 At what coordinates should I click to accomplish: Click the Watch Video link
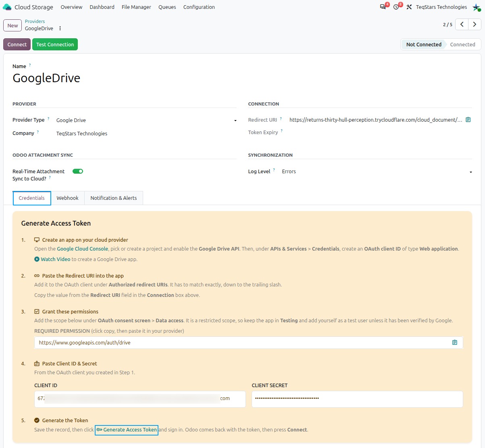pyautogui.click(x=56, y=259)
